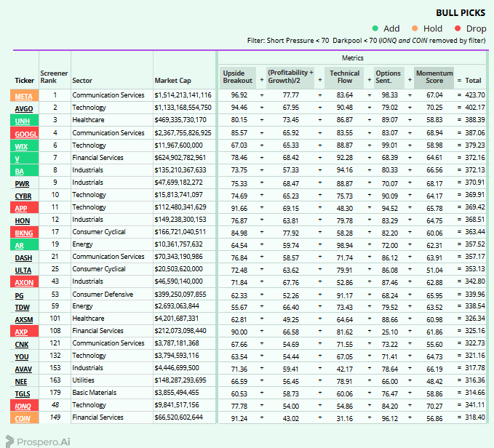Viewport: 494px width, 448px height.
Task: Click AR technical flow value 98.94
Action: pos(344,245)
